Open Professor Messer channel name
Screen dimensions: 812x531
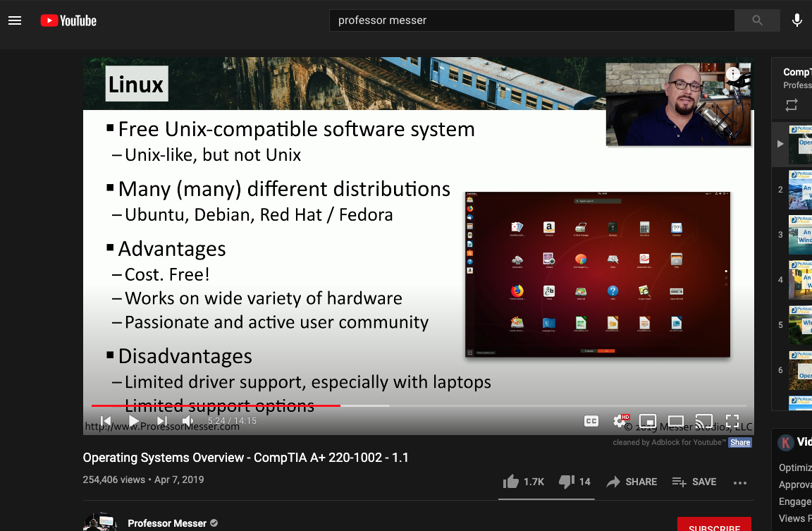(x=167, y=523)
